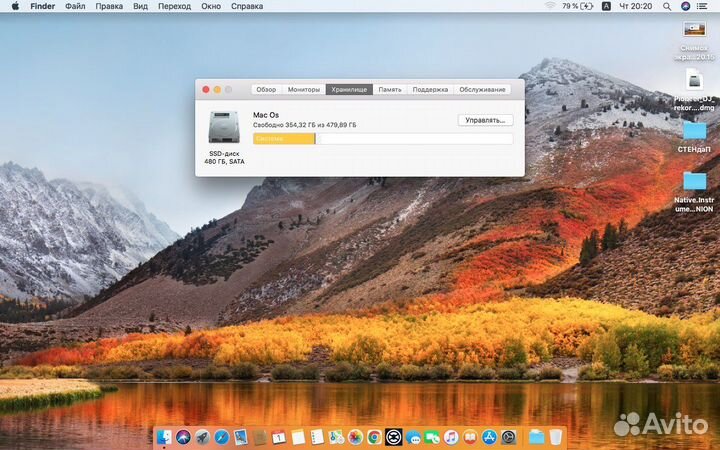Viewport: 720px width, 450px height.
Task: Open Reminders list icon in Dock
Action: 317,437
